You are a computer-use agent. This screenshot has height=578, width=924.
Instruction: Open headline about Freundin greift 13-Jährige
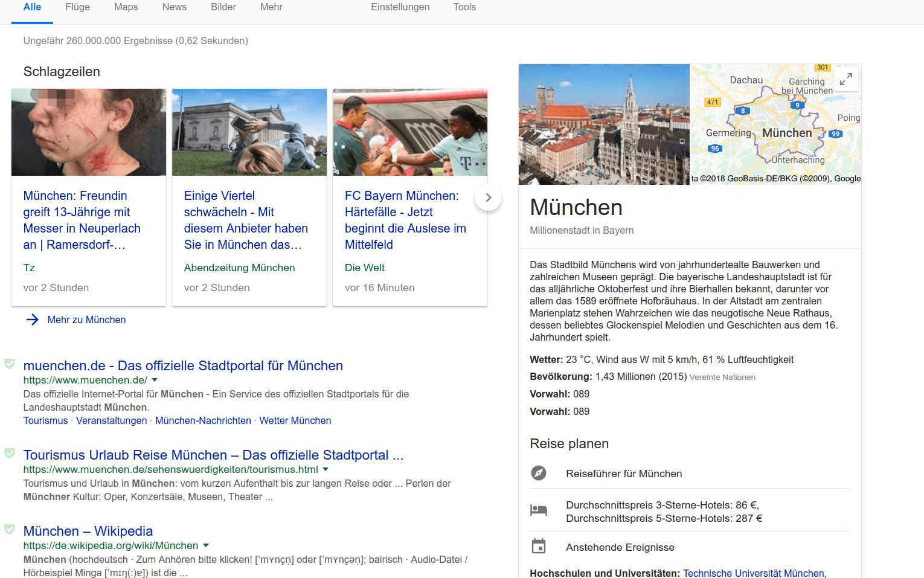pyautogui.click(x=82, y=220)
